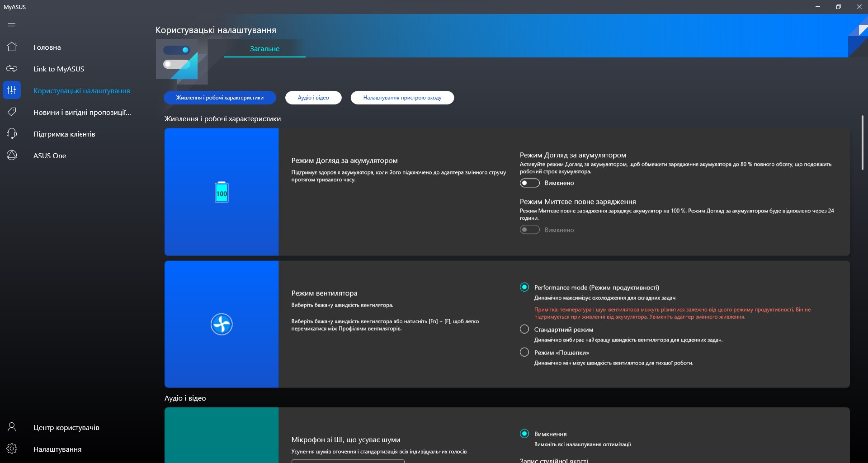Image resolution: width=868 pixels, height=463 pixels.
Task: Click the battery 100 icon tile
Action: 222,192
